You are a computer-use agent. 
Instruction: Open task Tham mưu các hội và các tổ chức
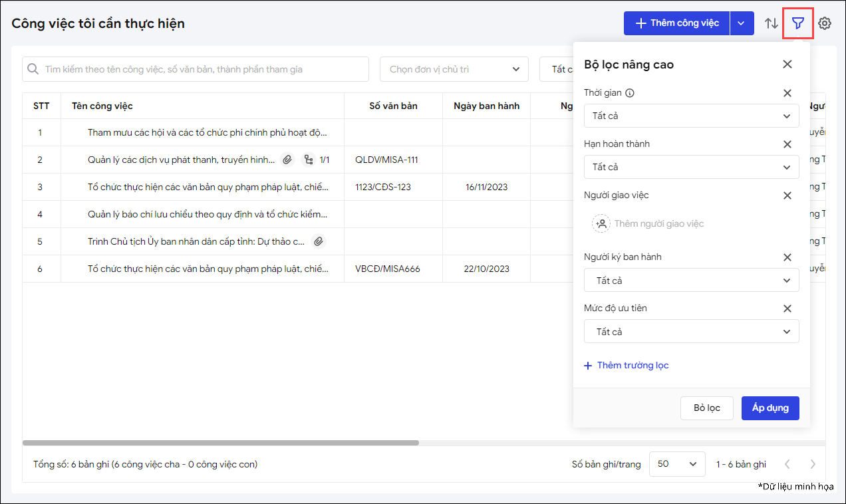coord(208,132)
